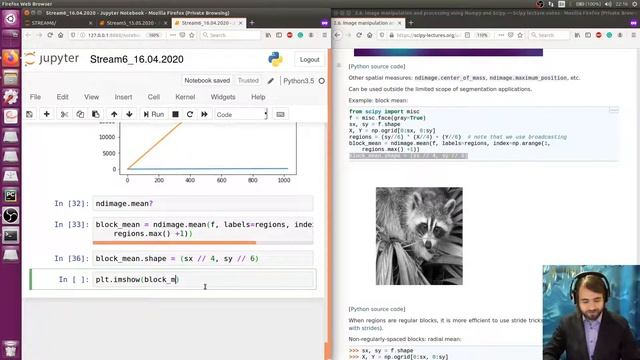
Task: Open the Kernel menu in Jupyter
Action: tap(185, 97)
